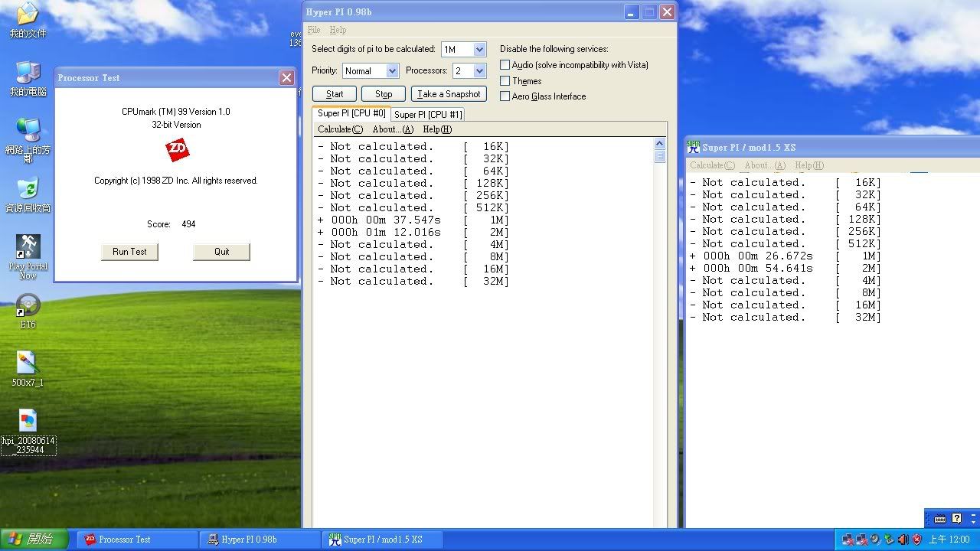The height and width of the screenshot is (551, 980).
Task: Click the Stop button in Hyper PI
Action: pyautogui.click(x=384, y=94)
